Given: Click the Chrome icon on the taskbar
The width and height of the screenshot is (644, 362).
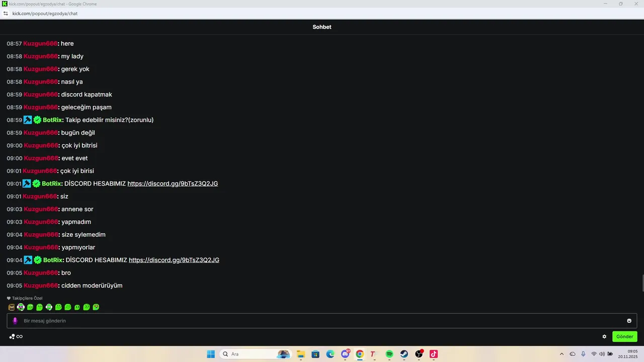Looking at the screenshot, I should pyautogui.click(x=360, y=354).
